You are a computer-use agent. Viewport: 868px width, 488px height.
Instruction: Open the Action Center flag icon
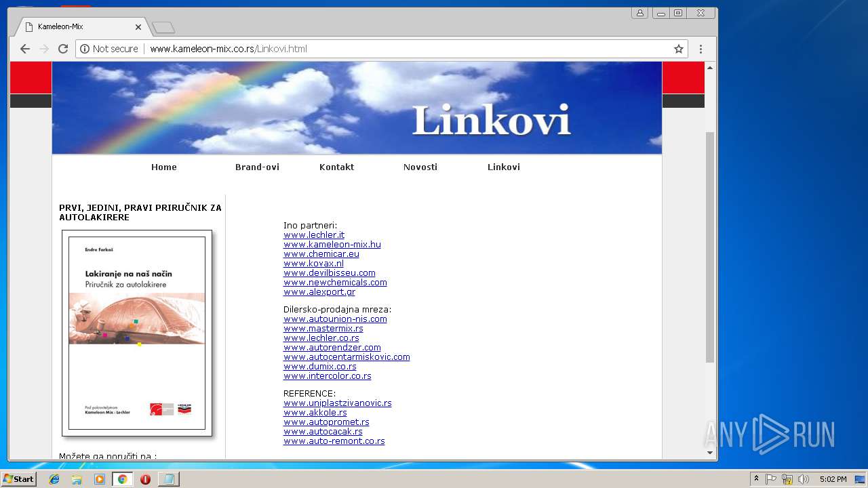(x=771, y=479)
